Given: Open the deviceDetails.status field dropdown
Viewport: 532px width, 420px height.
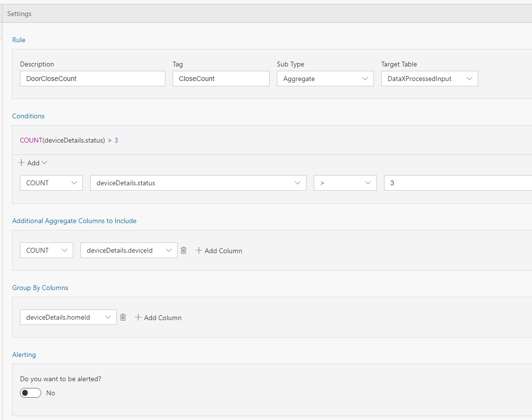Looking at the screenshot, I should tap(198, 183).
